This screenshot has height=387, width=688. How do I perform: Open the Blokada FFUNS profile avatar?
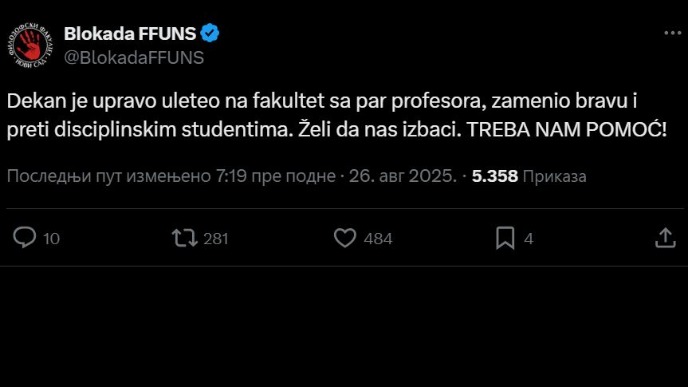click(29, 45)
